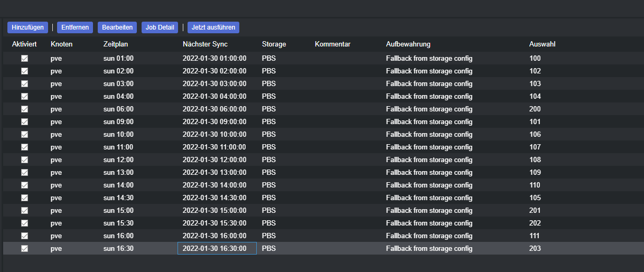Sort by the Knoten column header
The height and width of the screenshot is (272, 644).
pyautogui.click(x=61, y=44)
